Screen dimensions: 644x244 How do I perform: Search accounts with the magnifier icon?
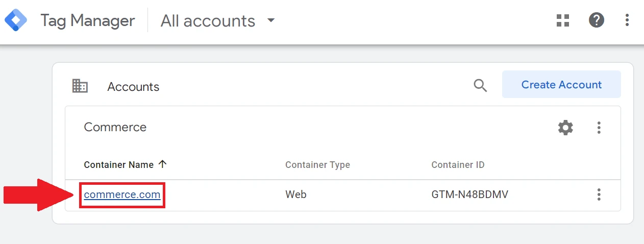click(480, 85)
